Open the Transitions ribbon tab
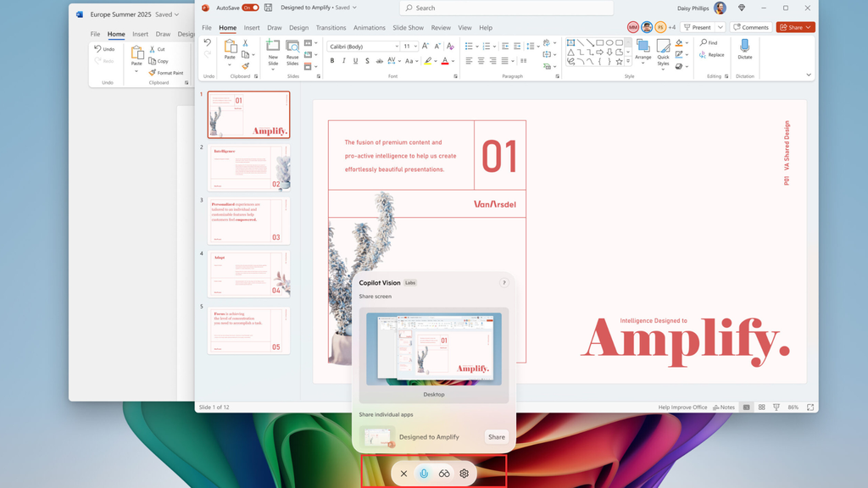Viewport: 868px width, 488px height. click(x=331, y=28)
